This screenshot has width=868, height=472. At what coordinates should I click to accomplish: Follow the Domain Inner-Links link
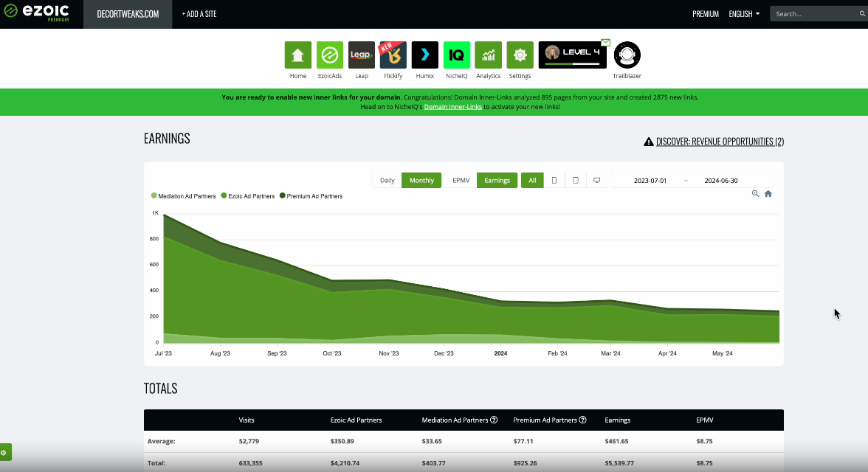(x=453, y=107)
